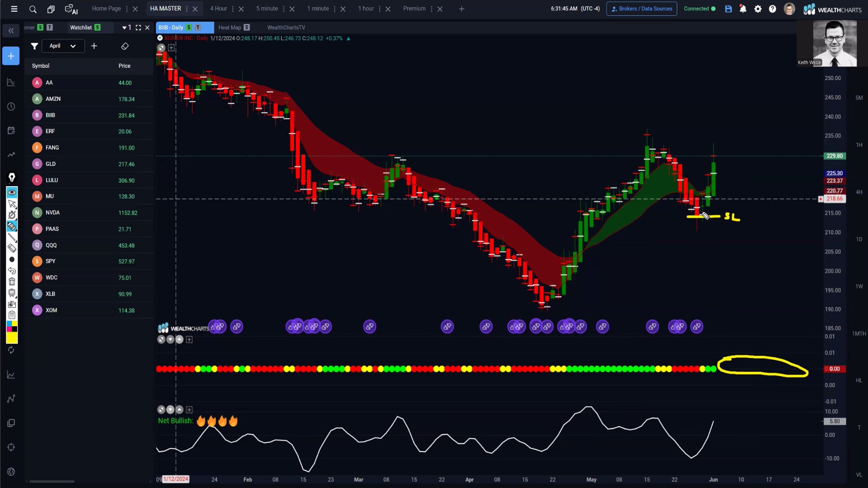Image resolution: width=868 pixels, height=488 pixels.
Task: Pick the yellow drawing color swatch
Action: (x=12, y=338)
